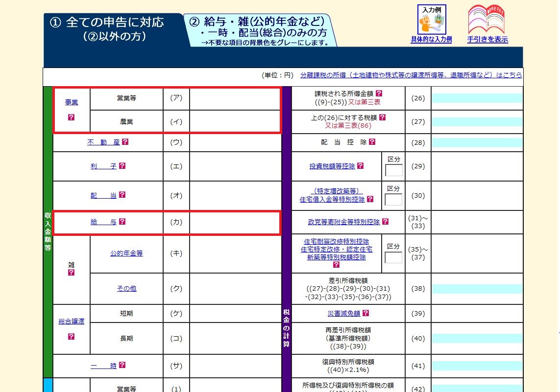Click help icon for 課税される所得金額
The width and height of the screenshot is (560, 392).
click(x=379, y=93)
